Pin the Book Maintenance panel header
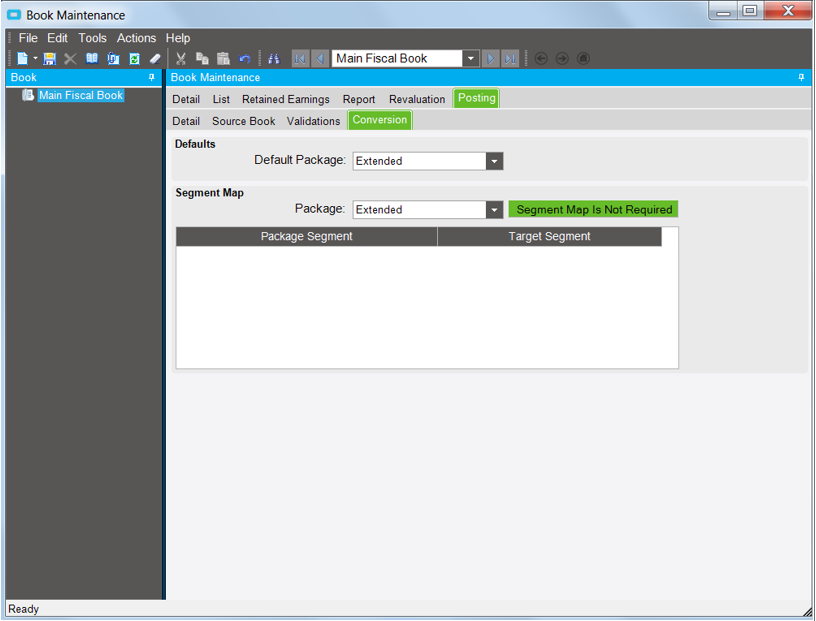This screenshot has width=816, height=621. tap(801, 78)
